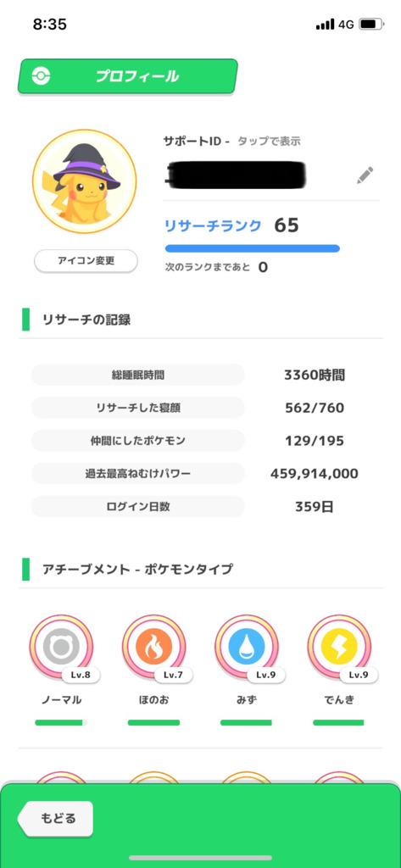
Task: Tap the Poké Ball icon in header
Action: tap(41, 76)
